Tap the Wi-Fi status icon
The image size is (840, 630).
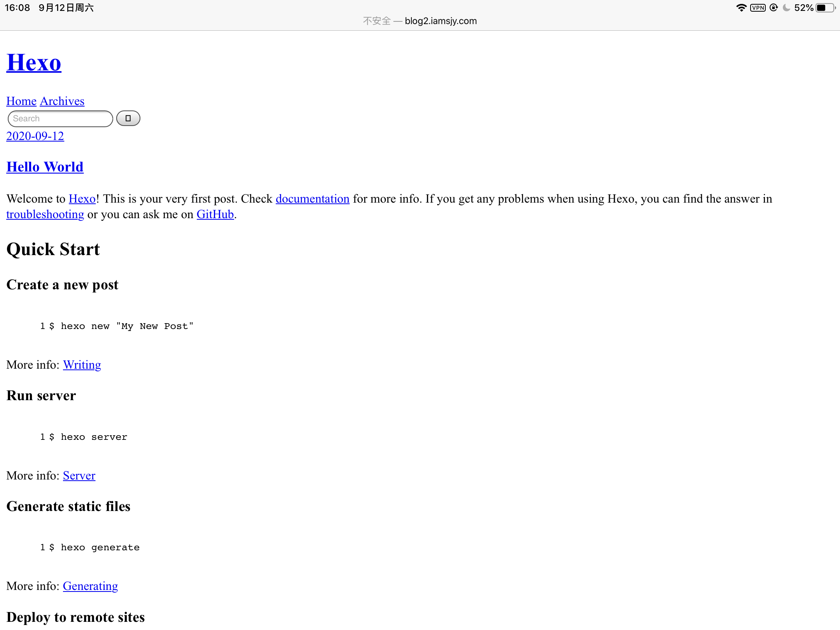(741, 8)
